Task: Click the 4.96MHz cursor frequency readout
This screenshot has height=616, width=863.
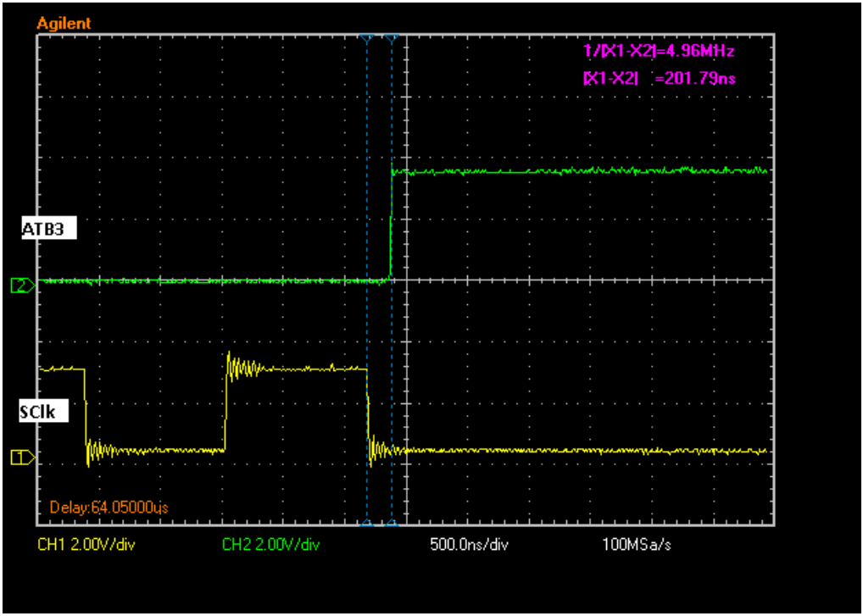Action: [x=658, y=52]
